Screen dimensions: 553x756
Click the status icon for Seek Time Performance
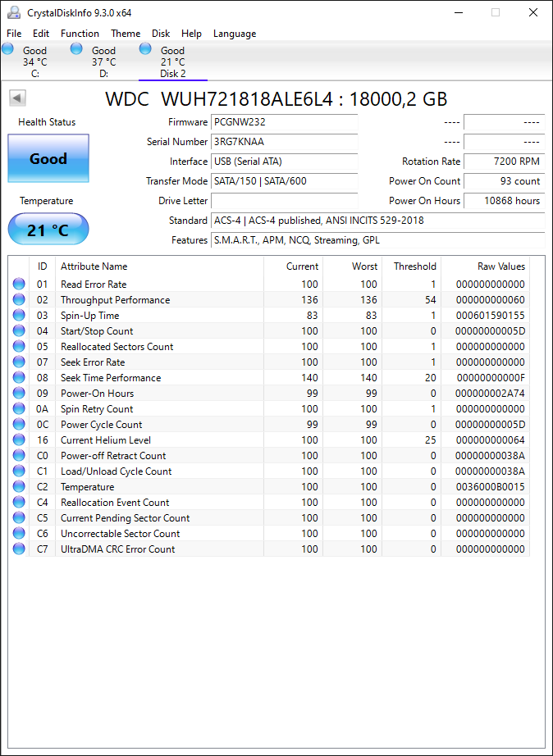pos(19,377)
